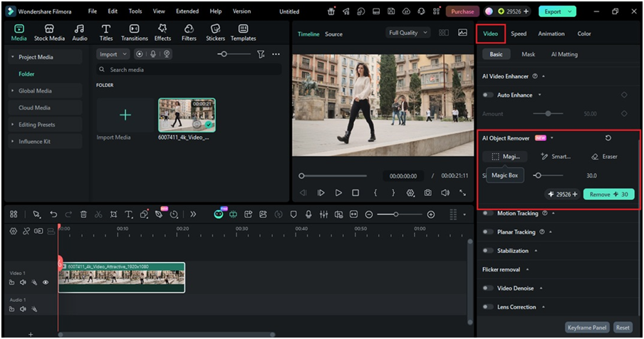Open the File menu
Viewport: 644px width, 339px height.
point(93,11)
